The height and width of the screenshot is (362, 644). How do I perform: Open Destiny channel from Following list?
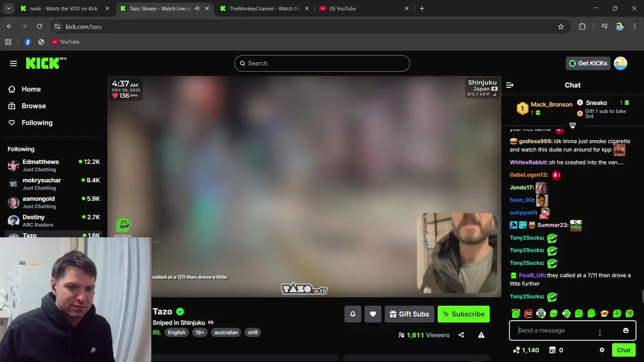[54, 221]
